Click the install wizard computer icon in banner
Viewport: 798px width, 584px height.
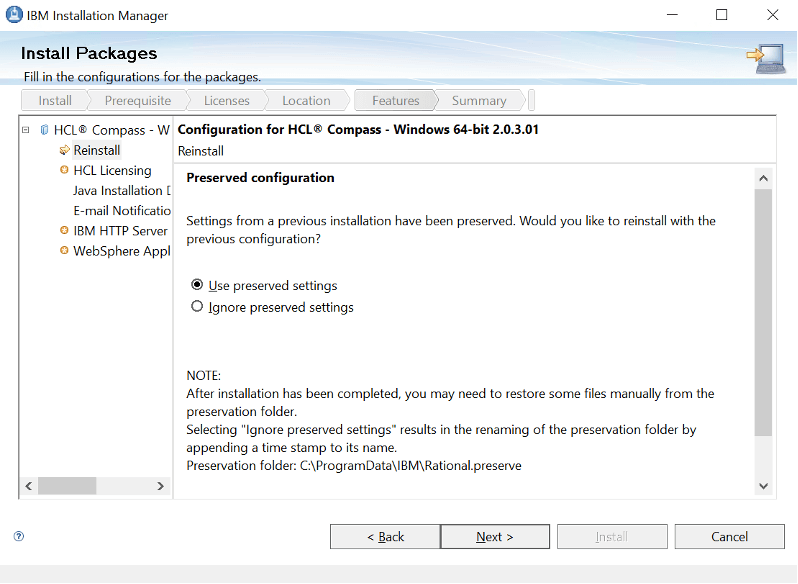click(x=764, y=58)
